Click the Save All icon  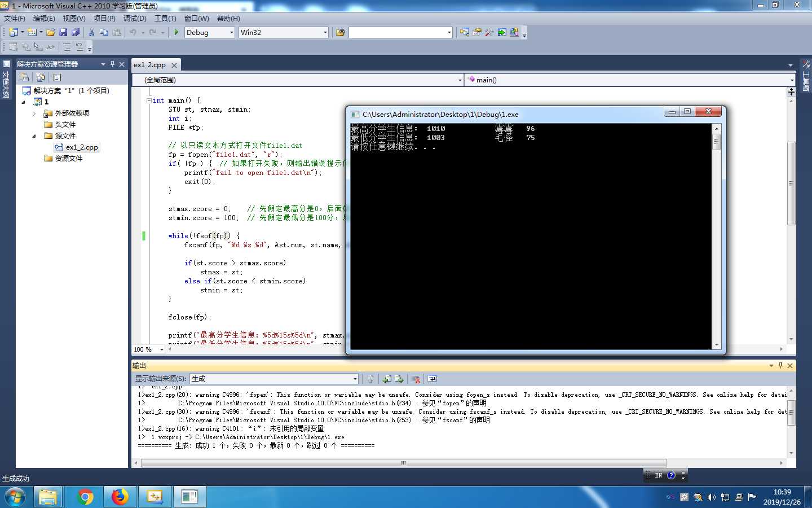pos(76,32)
